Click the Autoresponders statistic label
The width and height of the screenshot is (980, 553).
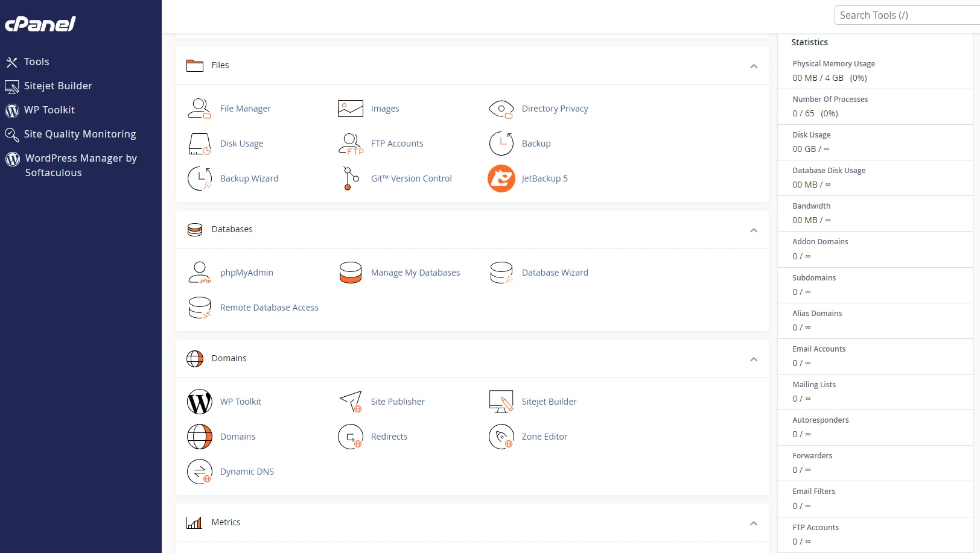point(820,420)
